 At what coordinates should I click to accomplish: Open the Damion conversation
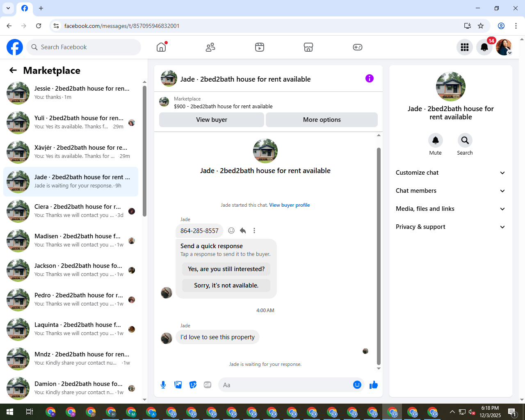71,388
